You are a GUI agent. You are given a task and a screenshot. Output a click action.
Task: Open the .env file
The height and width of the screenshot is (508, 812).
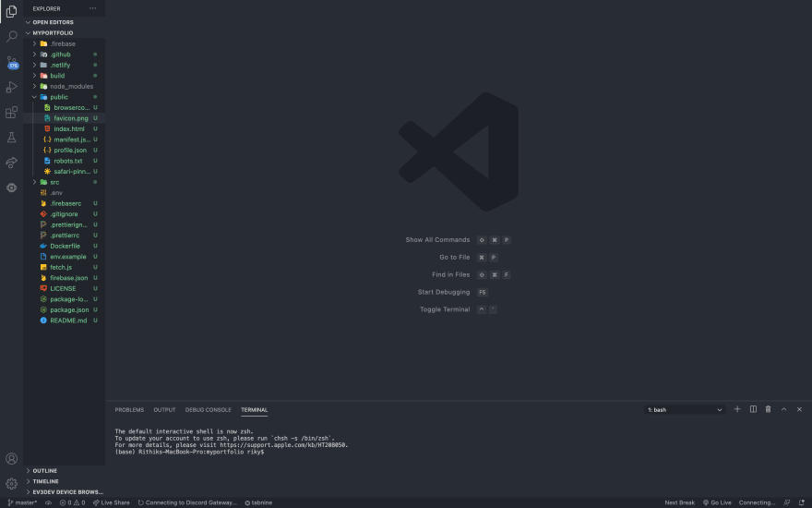(x=65, y=193)
